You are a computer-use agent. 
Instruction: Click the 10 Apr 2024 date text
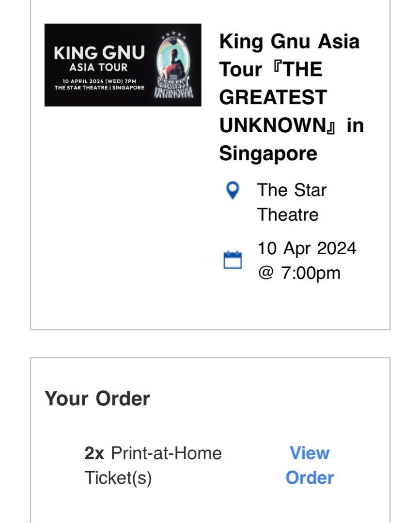pyautogui.click(x=307, y=248)
